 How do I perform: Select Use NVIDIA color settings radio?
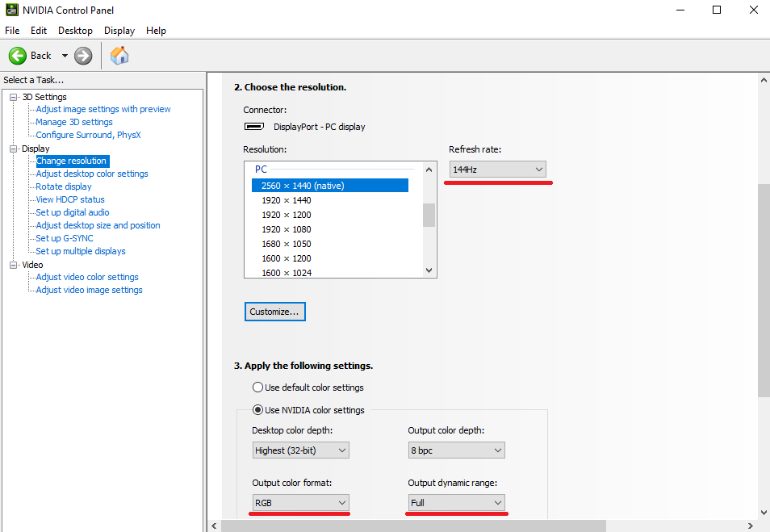[x=257, y=409]
